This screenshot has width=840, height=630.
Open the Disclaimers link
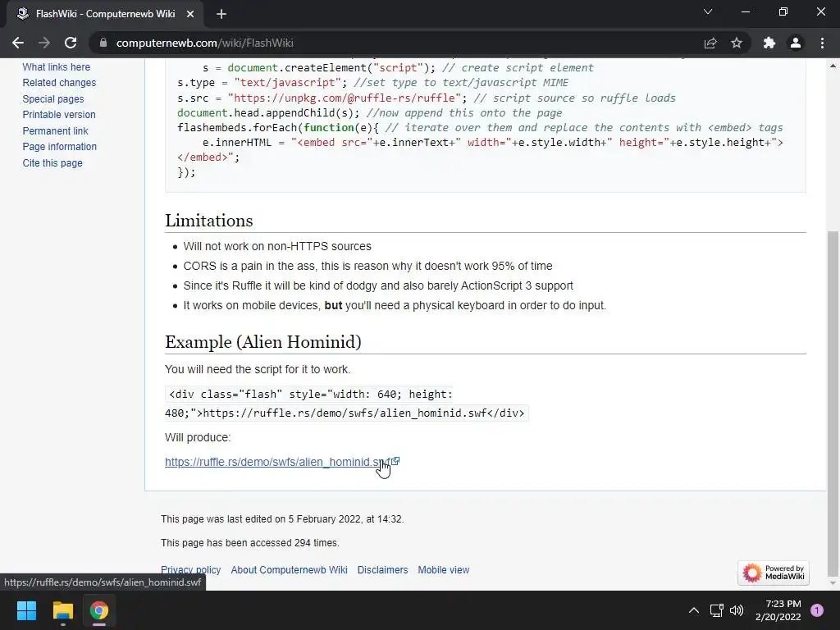(x=382, y=570)
